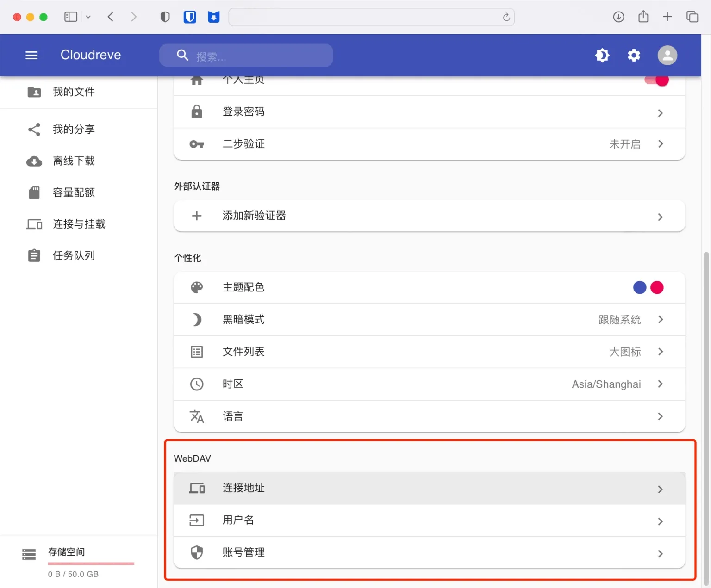Click the devices icon beside 连接与挂载
Image resolution: width=711 pixels, height=588 pixels.
tap(34, 224)
